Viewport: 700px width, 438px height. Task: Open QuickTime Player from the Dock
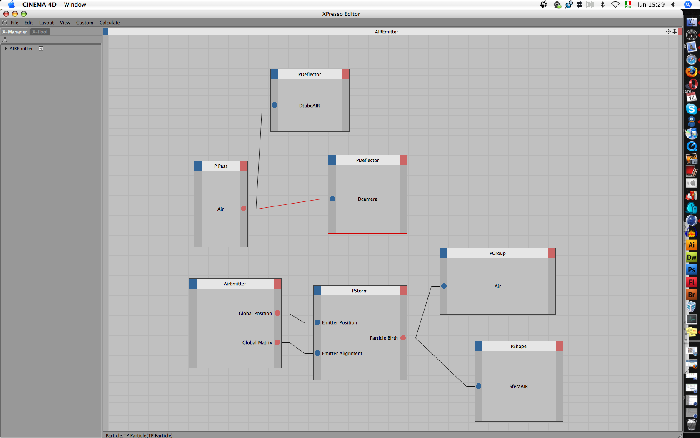(x=692, y=146)
